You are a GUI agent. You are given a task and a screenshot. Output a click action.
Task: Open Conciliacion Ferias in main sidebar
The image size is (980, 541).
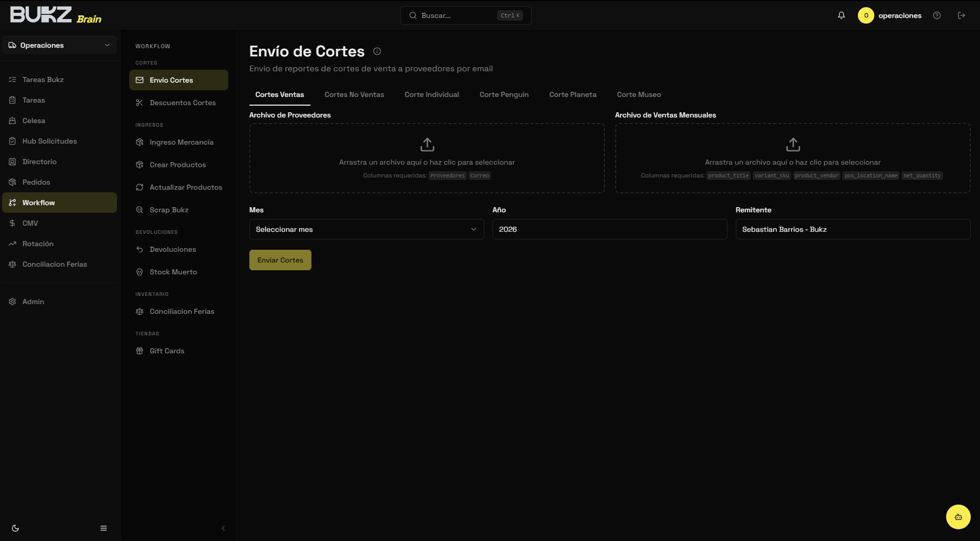[x=60, y=264]
